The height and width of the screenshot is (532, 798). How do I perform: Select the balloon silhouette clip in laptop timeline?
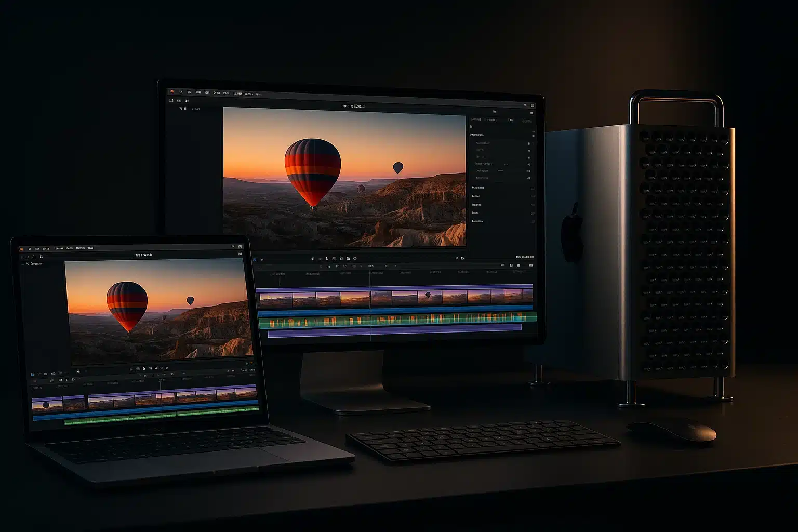pyautogui.click(x=47, y=405)
